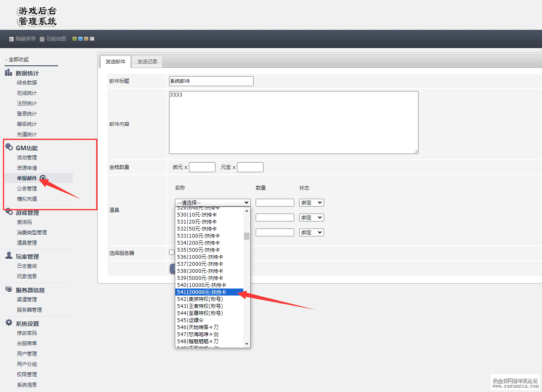Click the 功能地图 grid icon

tap(42, 39)
